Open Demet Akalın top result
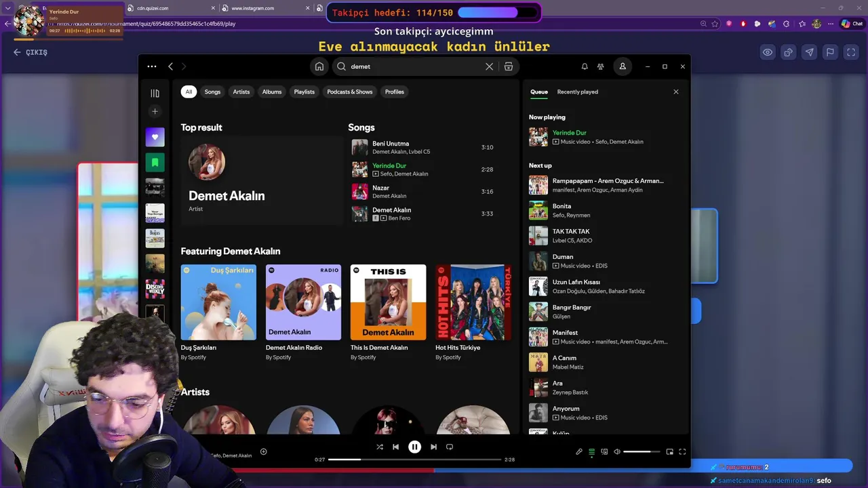 click(262, 180)
